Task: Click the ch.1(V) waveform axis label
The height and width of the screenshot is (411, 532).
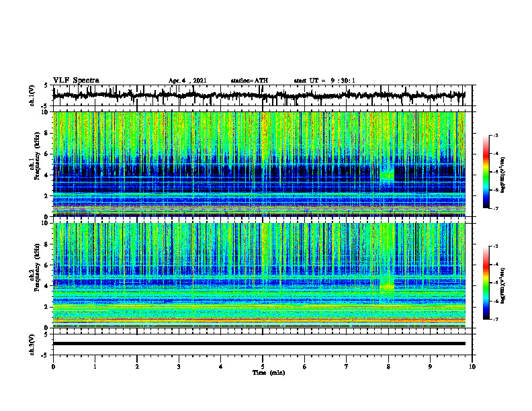Action: click(32, 95)
